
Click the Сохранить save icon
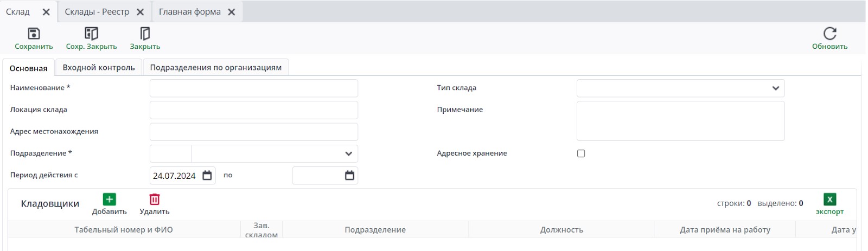click(x=34, y=34)
